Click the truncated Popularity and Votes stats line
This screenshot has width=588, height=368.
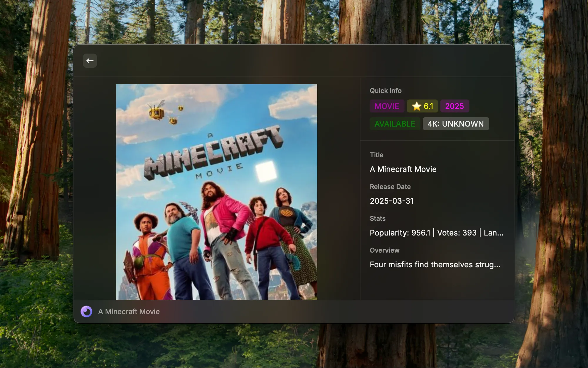click(436, 233)
